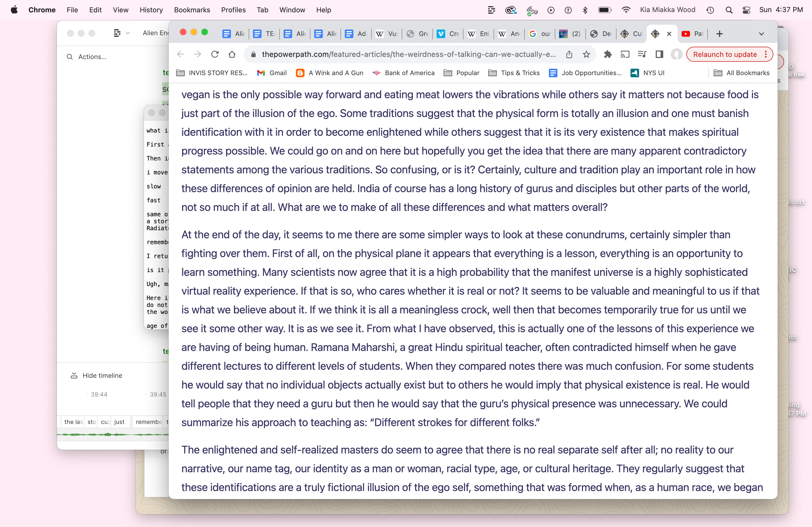This screenshot has height=527, width=812.
Task: Open the NYS UI bookmark
Action: (648, 73)
